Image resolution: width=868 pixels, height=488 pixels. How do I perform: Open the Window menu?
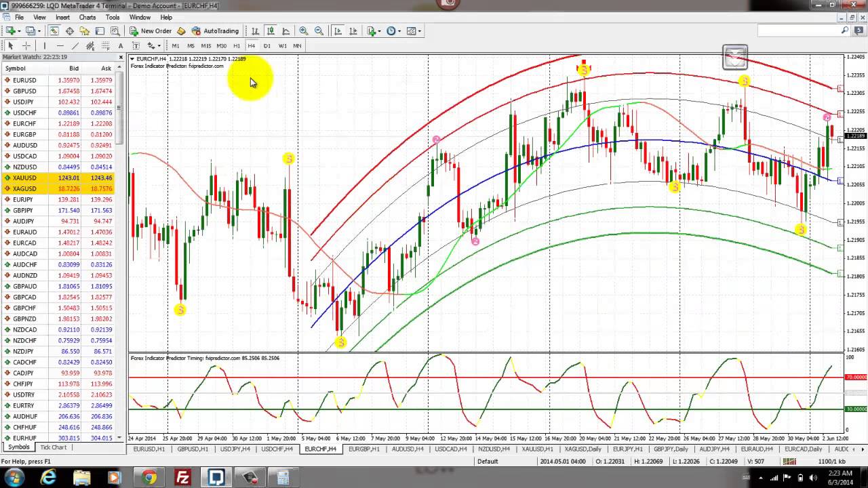pos(140,17)
